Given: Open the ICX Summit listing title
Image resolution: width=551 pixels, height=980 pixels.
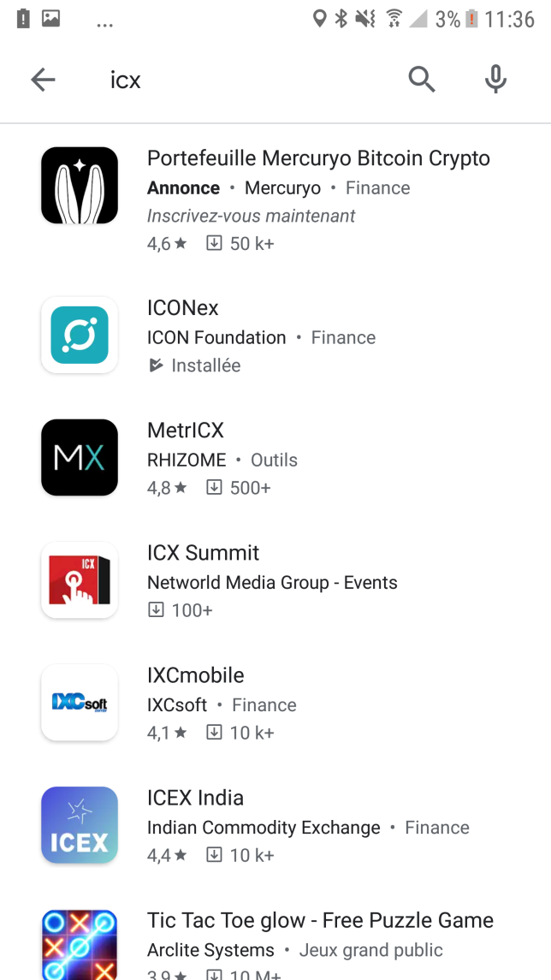Looking at the screenshot, I should click(203, 553).
